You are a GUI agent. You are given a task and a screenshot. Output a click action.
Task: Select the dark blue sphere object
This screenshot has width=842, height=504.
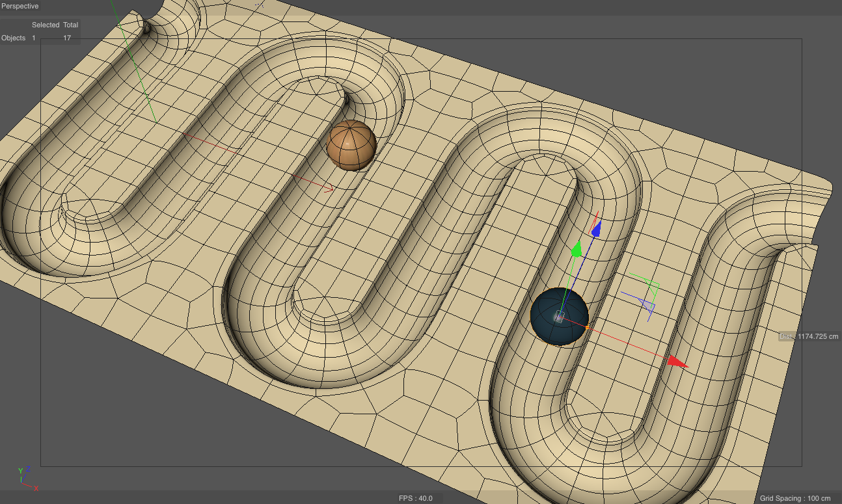560,317
